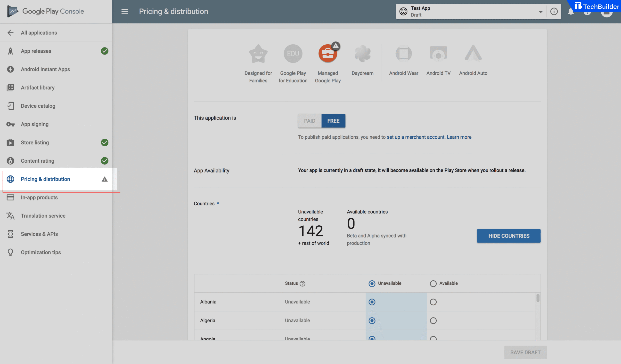The image size is (621, 364).
Task: Set Algeria status to Available
Action: (433, 320)
